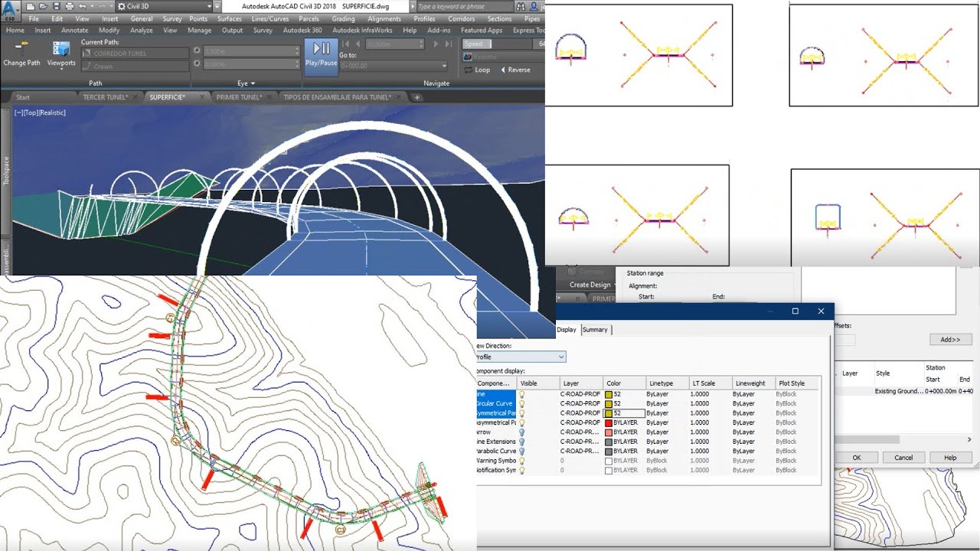Toggle visibility bulb for Warning Symbol row
Image resolution: width=980 pixels, height=551 pixels.
(522, 461)
